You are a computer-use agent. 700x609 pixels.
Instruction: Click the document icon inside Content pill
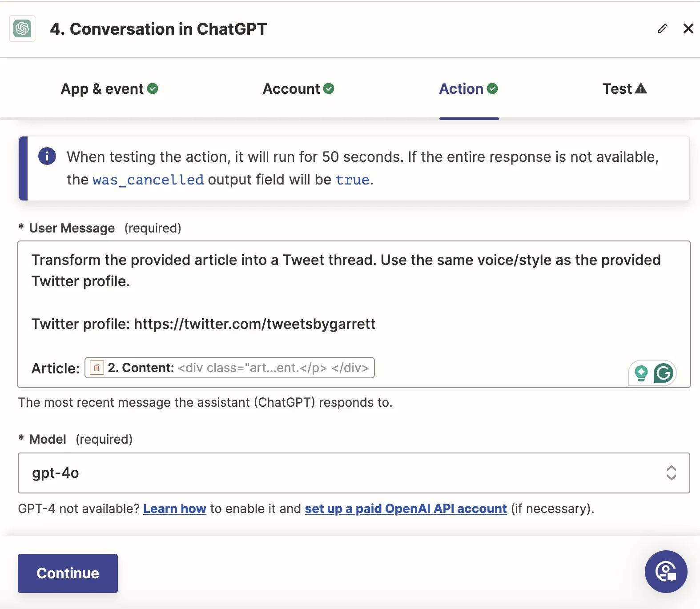pyautogui.click(x=97, y=368)
